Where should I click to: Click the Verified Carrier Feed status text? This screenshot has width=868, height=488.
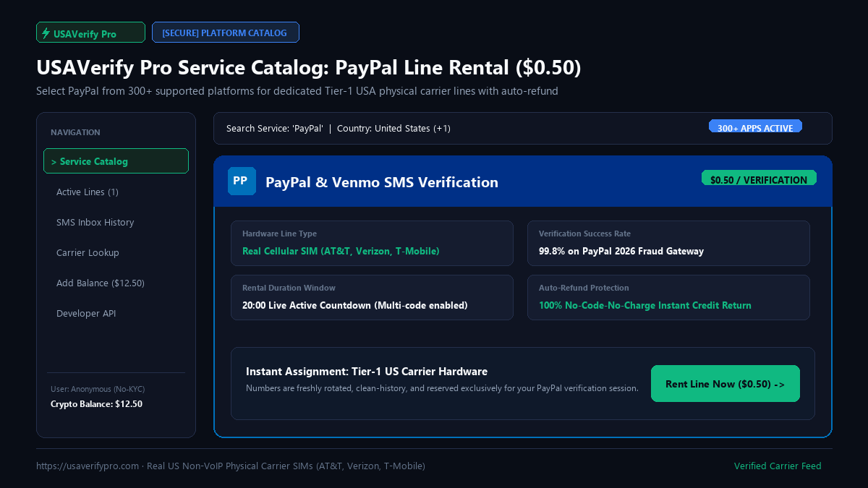(x=778, y=466)
